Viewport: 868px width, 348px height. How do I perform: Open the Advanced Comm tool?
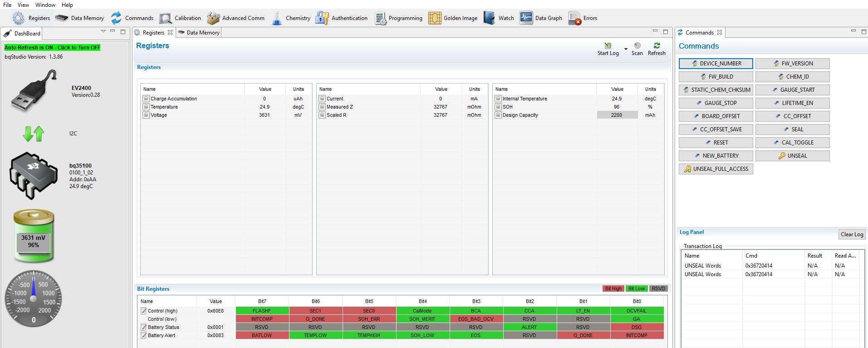(x=235, y=18)
